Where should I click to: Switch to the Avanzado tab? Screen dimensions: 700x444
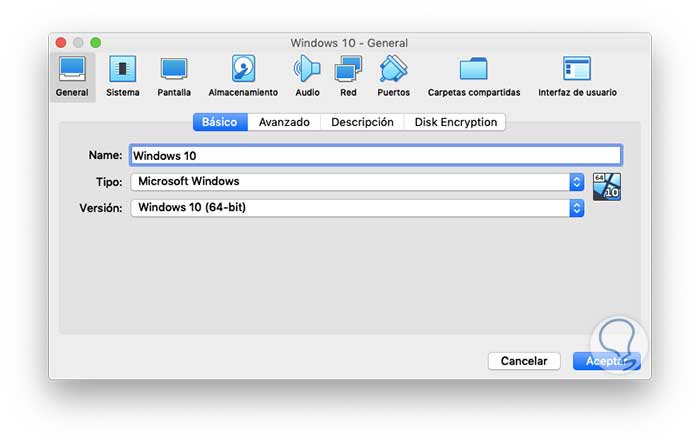click(x=284, y=122)
